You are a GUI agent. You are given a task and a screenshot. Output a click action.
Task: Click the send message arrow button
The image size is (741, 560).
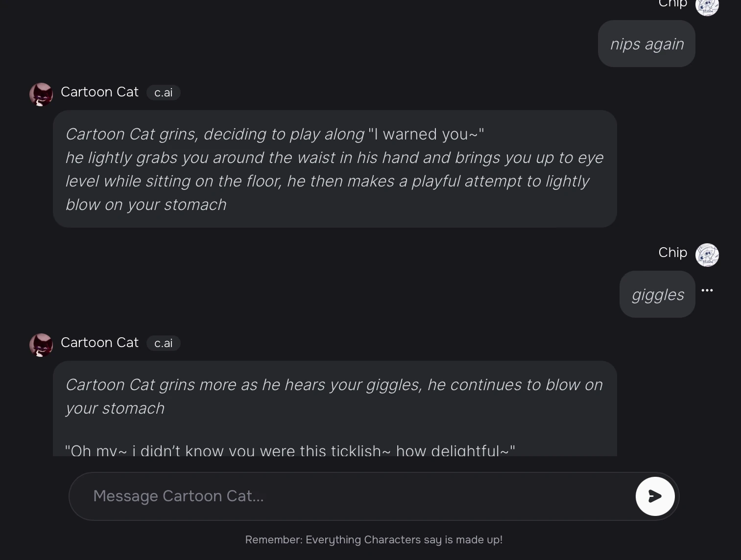point(655,496)
